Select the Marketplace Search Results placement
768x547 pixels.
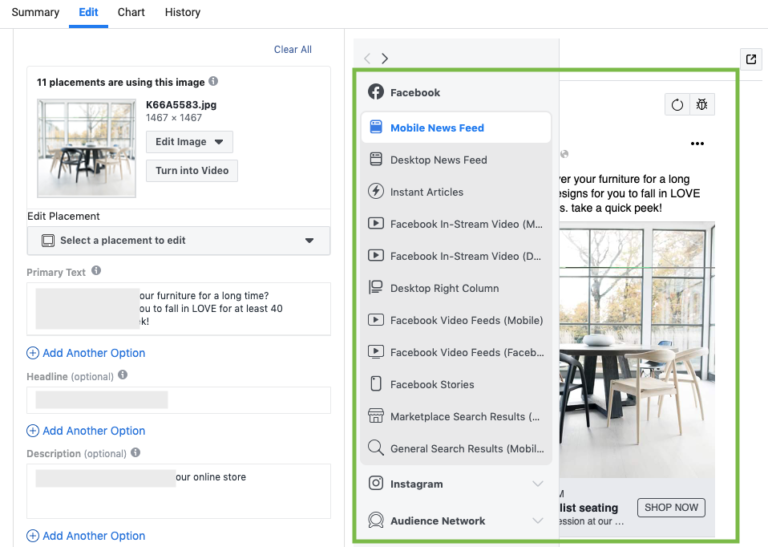pos(456,416)
